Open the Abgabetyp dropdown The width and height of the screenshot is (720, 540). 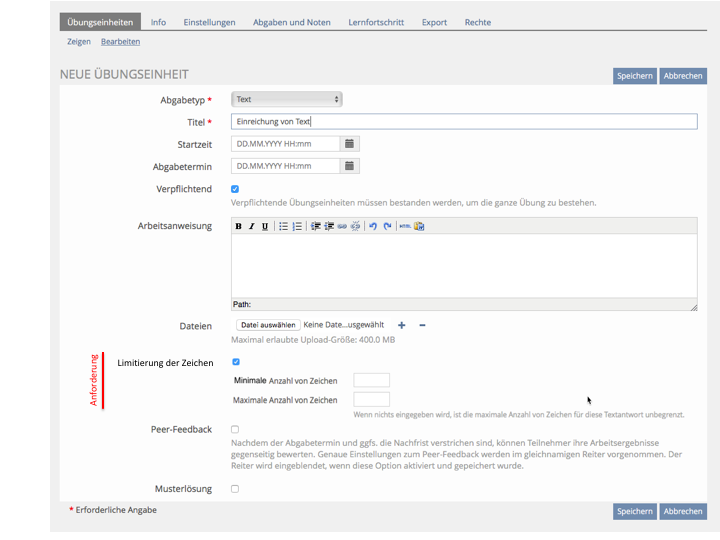pos(287,100)
